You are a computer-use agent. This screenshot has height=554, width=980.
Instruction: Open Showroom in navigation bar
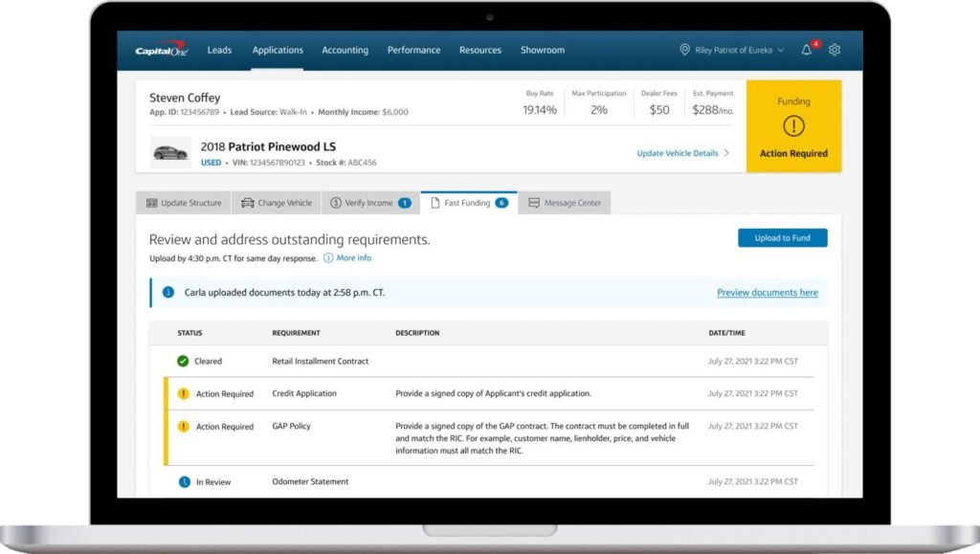[543, 50]
